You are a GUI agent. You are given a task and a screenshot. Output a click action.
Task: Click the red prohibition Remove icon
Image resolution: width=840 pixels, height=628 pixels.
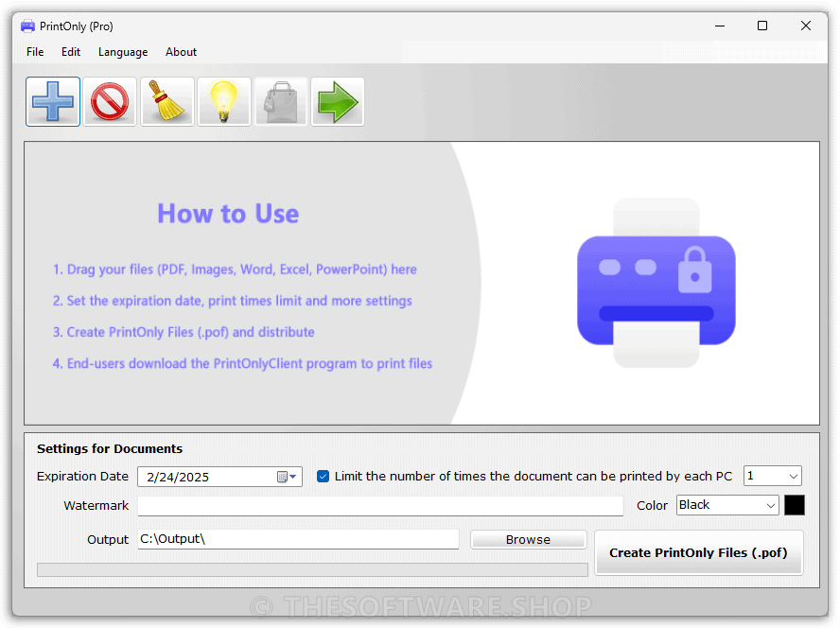coord(110,101)
